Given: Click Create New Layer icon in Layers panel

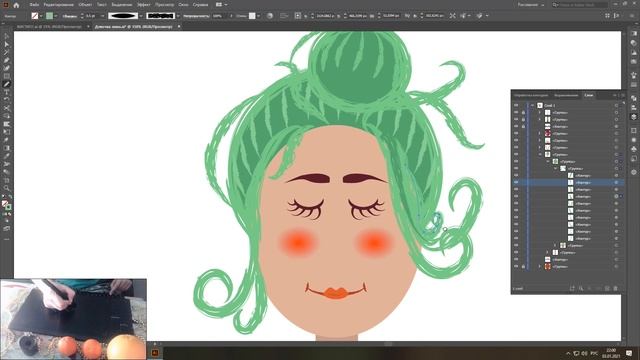Looking at the screenshot, I should click(x=607, y=289).
